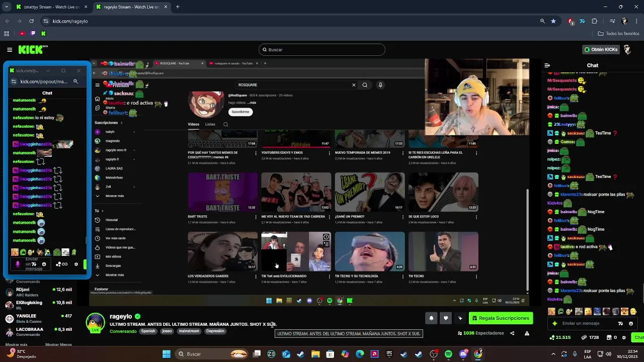Image resolution: width=644 pixels, height=362 pixels.
Task: Collapse the chat panel with arrow icon
Action: pos(547,65)
